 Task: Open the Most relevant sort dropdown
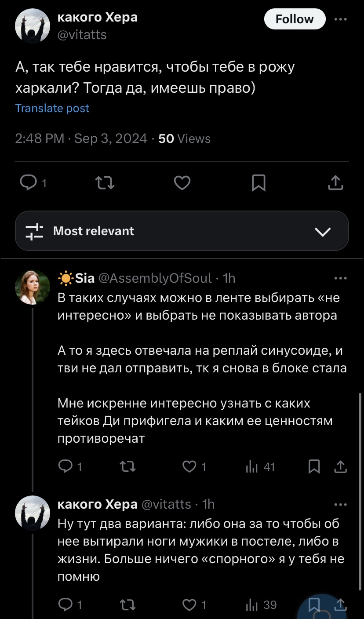coord(182,231)
